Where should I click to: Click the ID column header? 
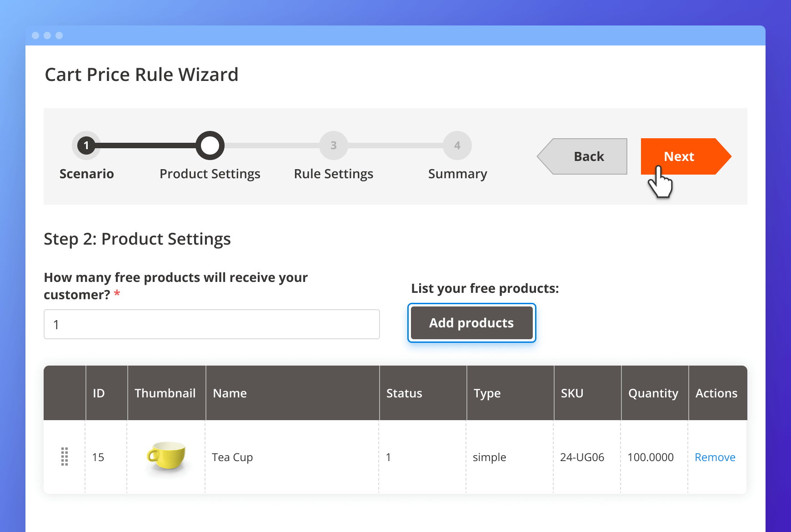99,393
